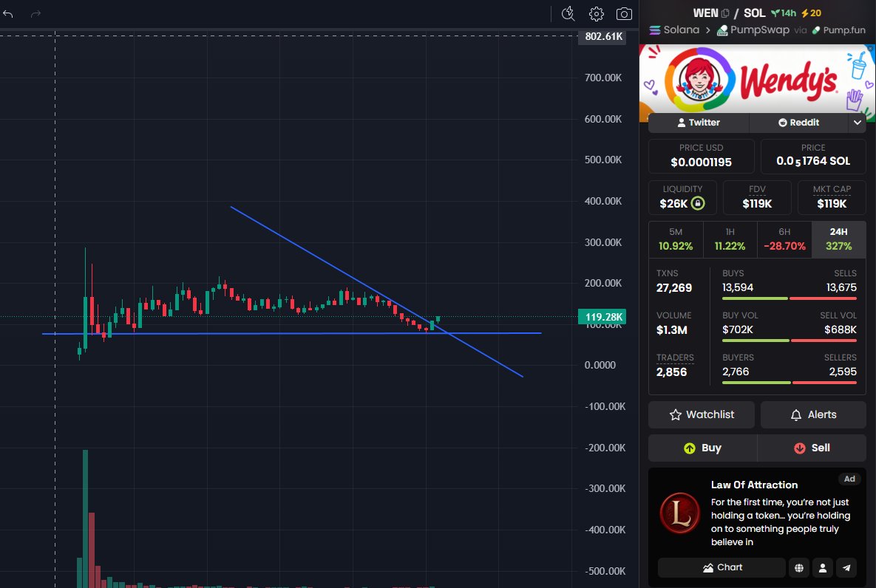Open the token's Twitter page
This screenshot has height=588, width=876.
tap(699, 123)
